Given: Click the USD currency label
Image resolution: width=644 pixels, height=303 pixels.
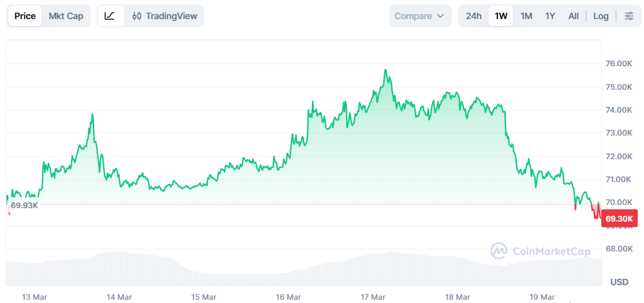Looking at the screenshot, I should click(619, 281).
